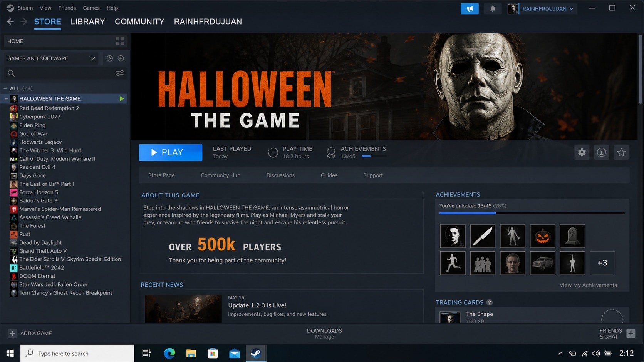Image resolution: width=644 pixels, height=362 pixels.
Task: Open View My Achievements link
Action: 588,285
